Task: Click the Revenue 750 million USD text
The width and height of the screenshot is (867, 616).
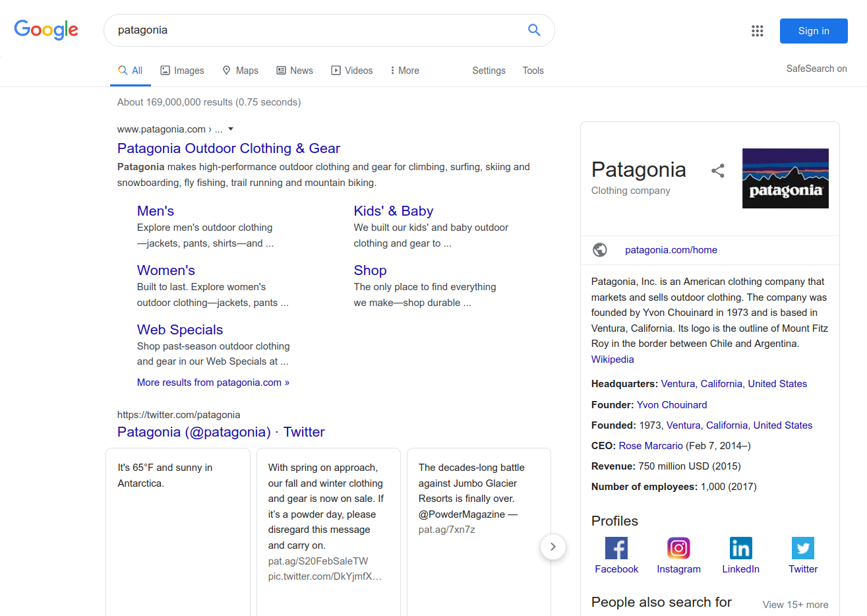Action: tap(666, 466)
